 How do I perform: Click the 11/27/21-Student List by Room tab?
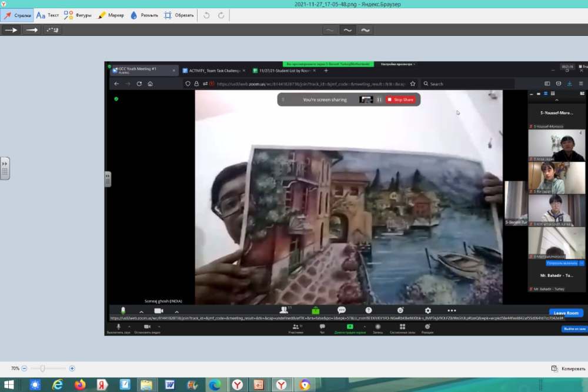[x=284, y=71]
